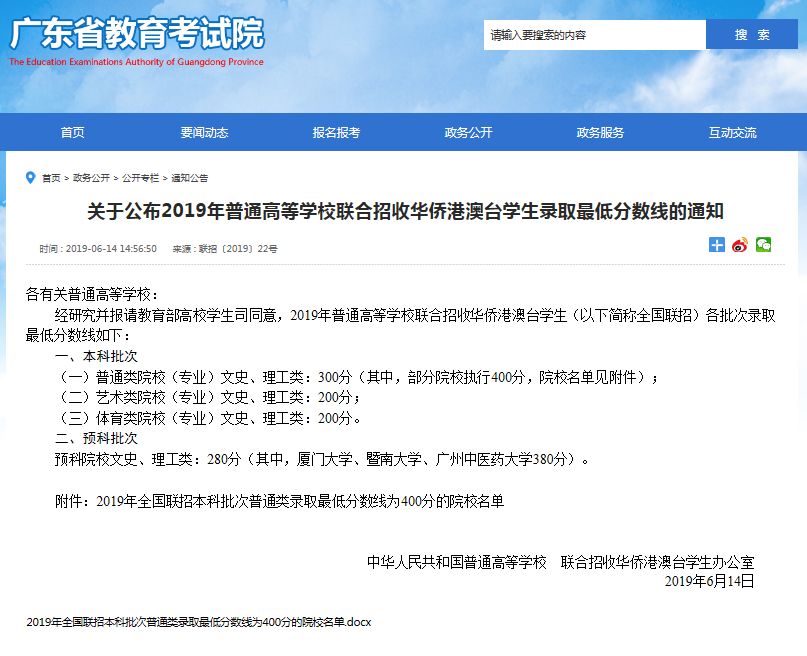Open the 要闻动态 navigation menu item

(204, 132)
